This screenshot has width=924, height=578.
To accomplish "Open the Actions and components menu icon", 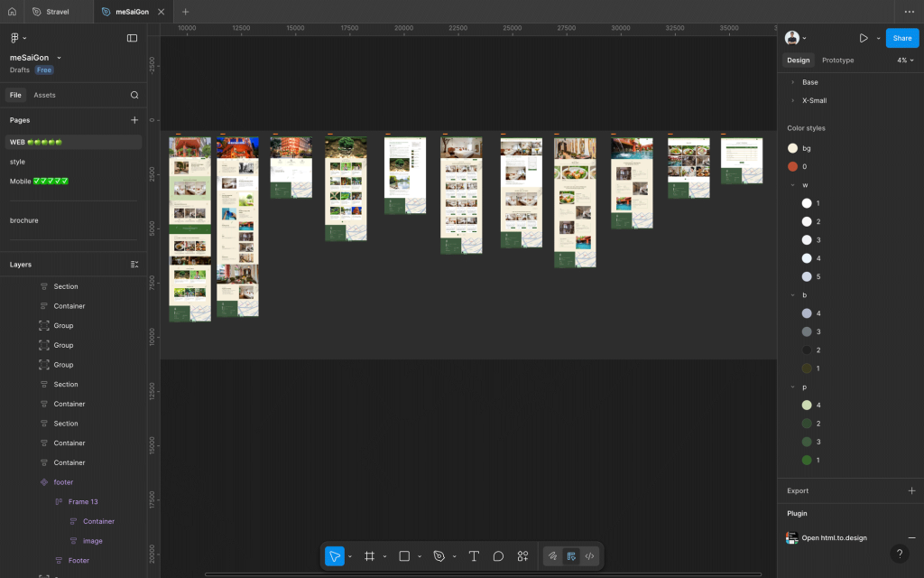I will click(x=522, y=556).
